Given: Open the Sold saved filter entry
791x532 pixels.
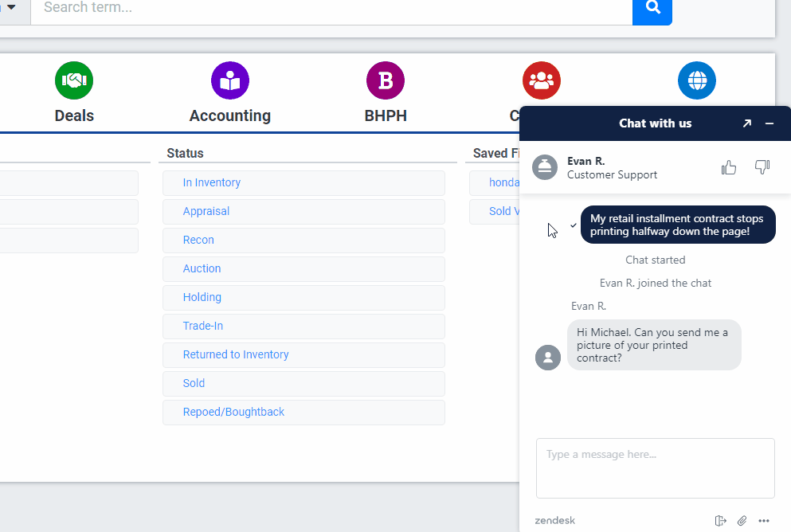Looking at the screenshot, I should (x=495, y=211).
